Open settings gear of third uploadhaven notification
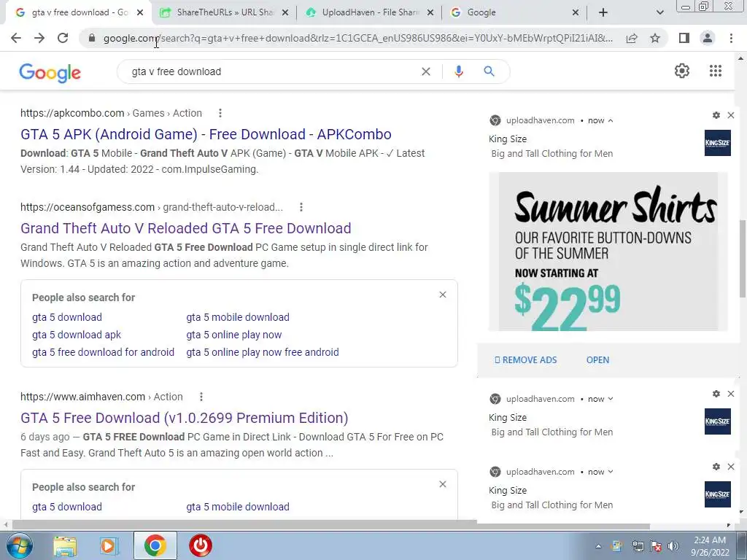 click(716, 467)
